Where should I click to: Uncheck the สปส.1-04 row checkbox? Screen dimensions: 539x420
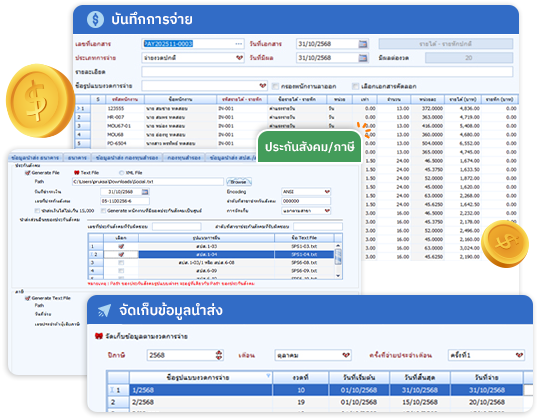click(121, 255)
